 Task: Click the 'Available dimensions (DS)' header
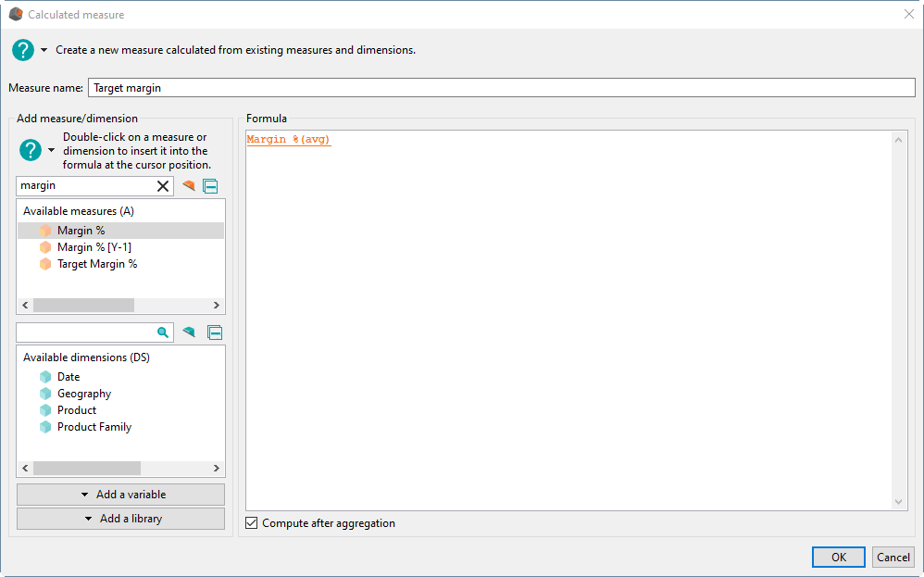click(86, 357)
